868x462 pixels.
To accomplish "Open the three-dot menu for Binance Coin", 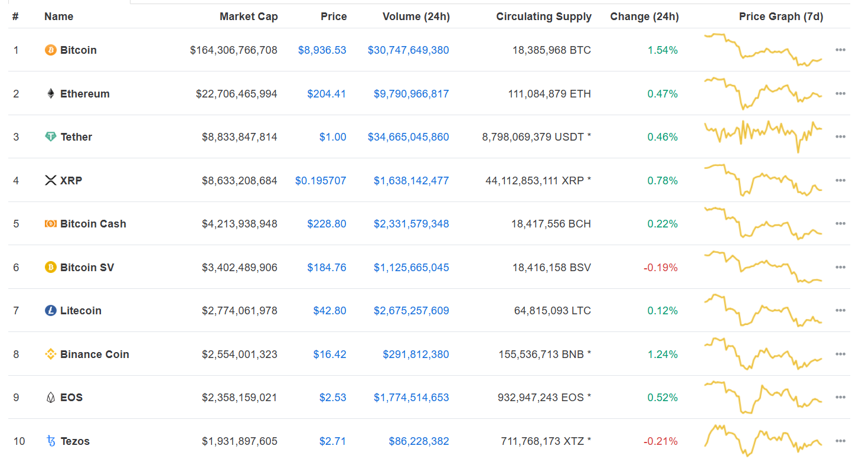I will pyautogui.click(x=841, y=354).
